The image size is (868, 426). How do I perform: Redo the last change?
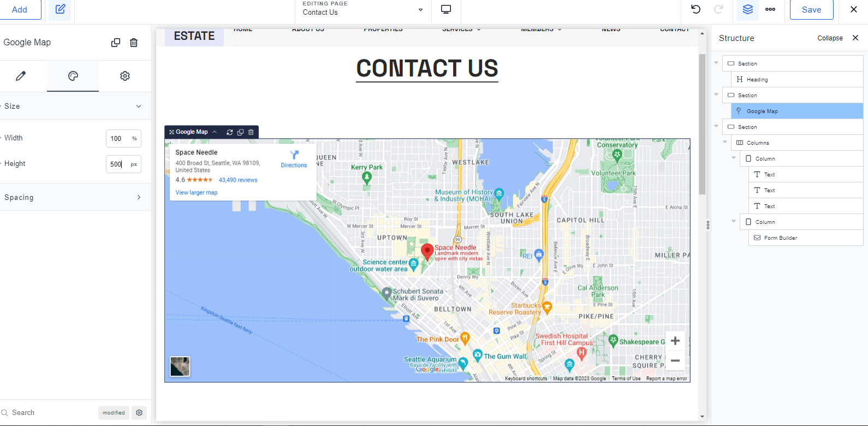coord(718,9)
